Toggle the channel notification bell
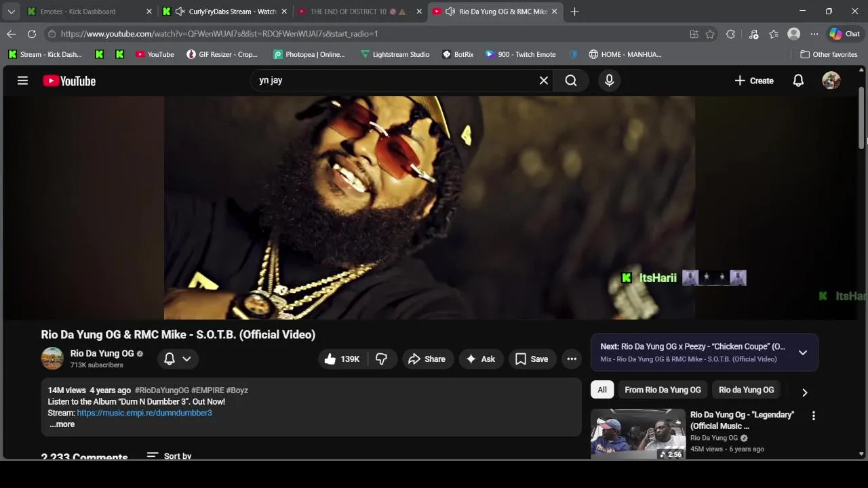Image resolution: width=868 pixels, height=488 pixels. [170, 359]
